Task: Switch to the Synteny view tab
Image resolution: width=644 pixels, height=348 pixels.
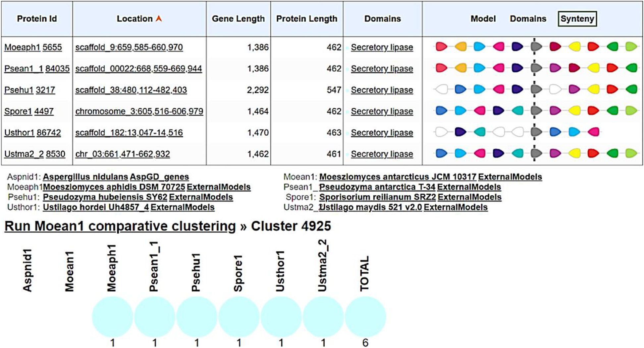Action: (577, 19)
